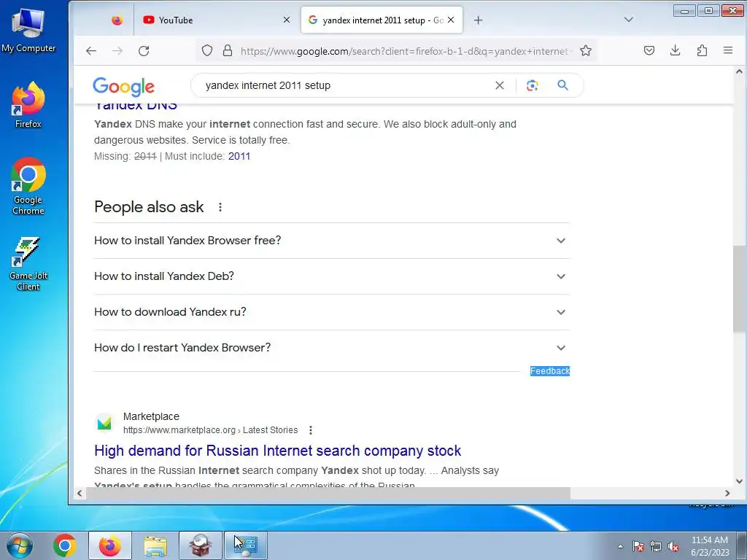
Task: Open the File Explorer taskbar icon
Action: click(x=155, y=545)
